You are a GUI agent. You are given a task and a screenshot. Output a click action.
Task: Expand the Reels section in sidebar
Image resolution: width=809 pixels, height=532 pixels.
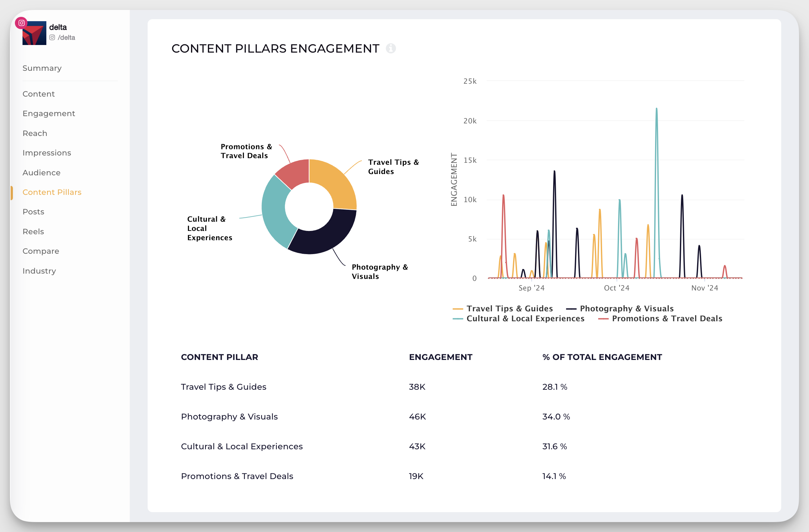pyautogui.click(x=33, y=232)
